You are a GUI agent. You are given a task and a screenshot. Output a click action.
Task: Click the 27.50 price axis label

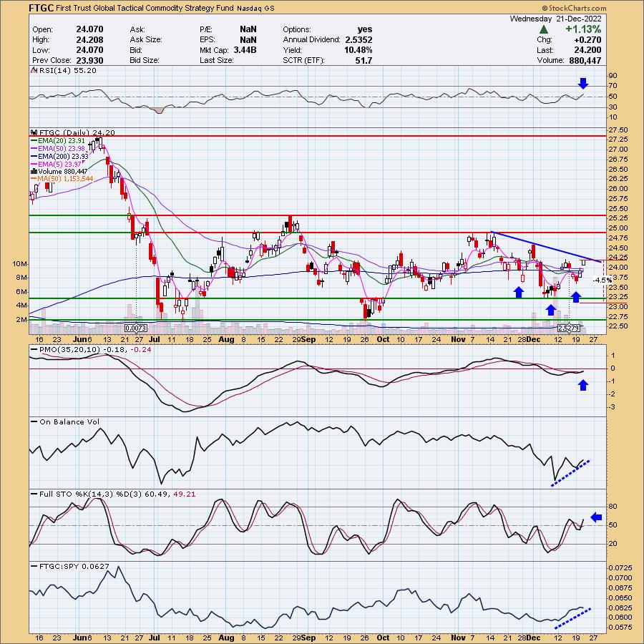tap(618, 130)
